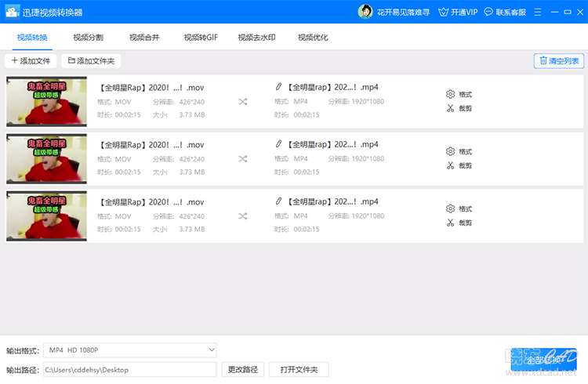
Task: Open 格式 gear settings in third row
Action: [x=459, y=209]
